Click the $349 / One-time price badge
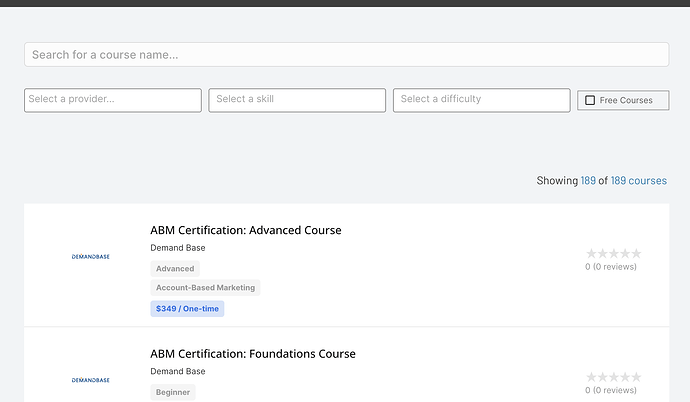The image size is (690, 402). coord(187,308)
